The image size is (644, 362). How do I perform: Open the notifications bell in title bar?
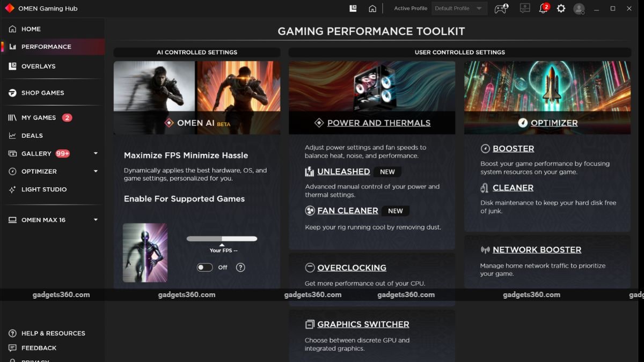coord(543,9)
